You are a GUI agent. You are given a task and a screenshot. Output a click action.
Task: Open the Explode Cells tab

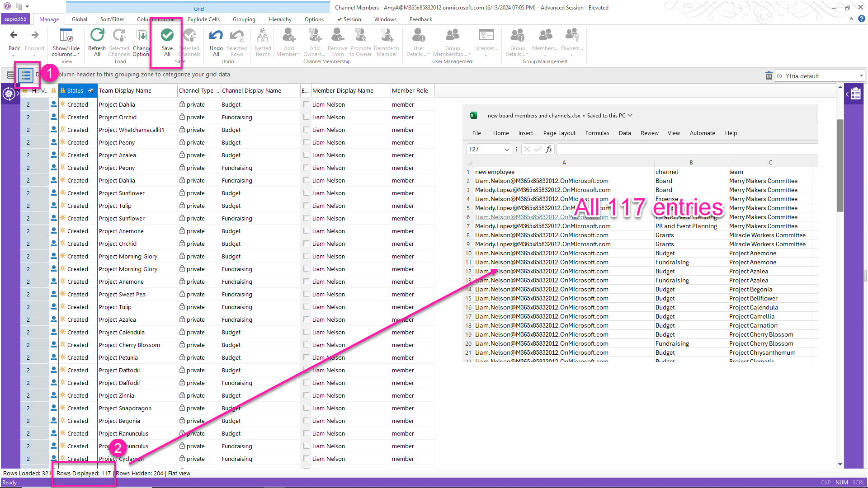click(204, 19)
